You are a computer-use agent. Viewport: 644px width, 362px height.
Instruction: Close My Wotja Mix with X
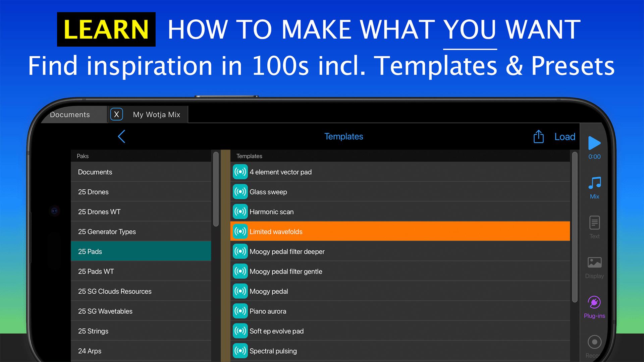click(116, 114)
